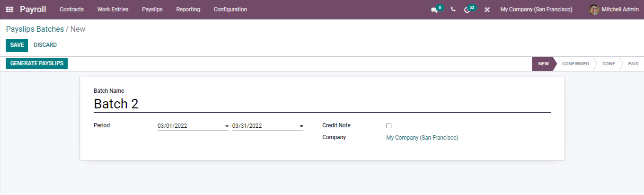Open the Mitchell Admin user menu
This screenshot has width=644, height=195.
[x=614, y=9]
